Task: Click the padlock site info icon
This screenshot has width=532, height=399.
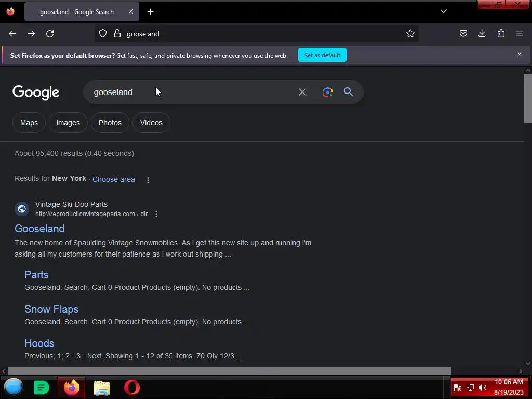Action: (x=117, y=34)
